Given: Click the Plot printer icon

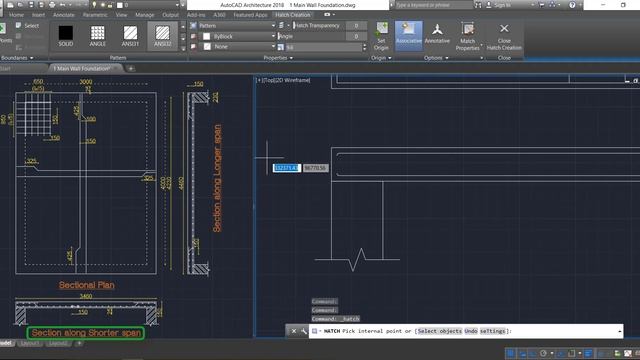Looking at the screenshot, I should click(52, 5).
